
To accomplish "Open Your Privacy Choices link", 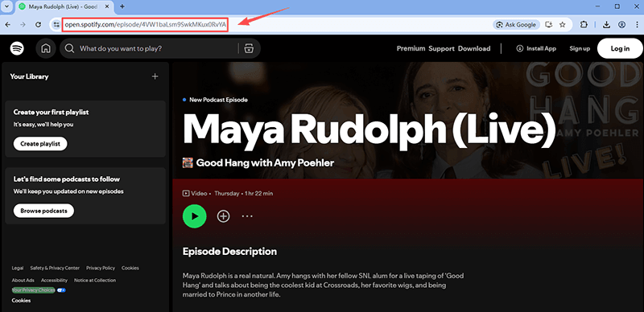I will coord(33,290).
